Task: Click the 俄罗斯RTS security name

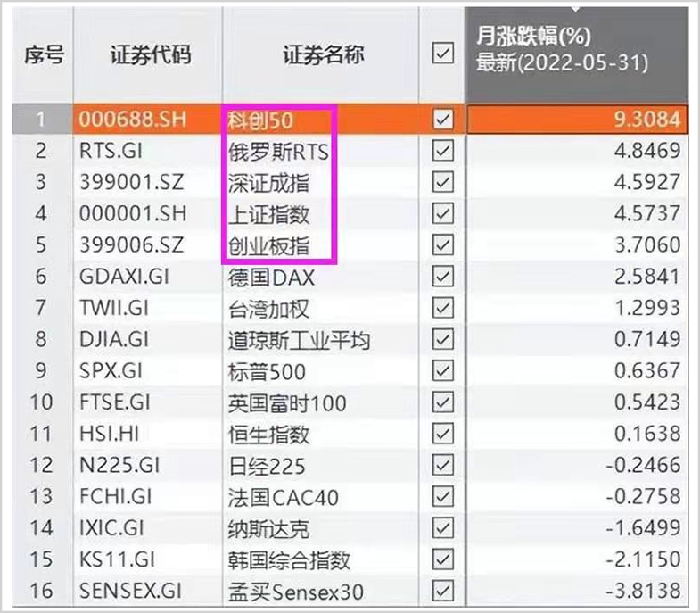Action: 278,152
